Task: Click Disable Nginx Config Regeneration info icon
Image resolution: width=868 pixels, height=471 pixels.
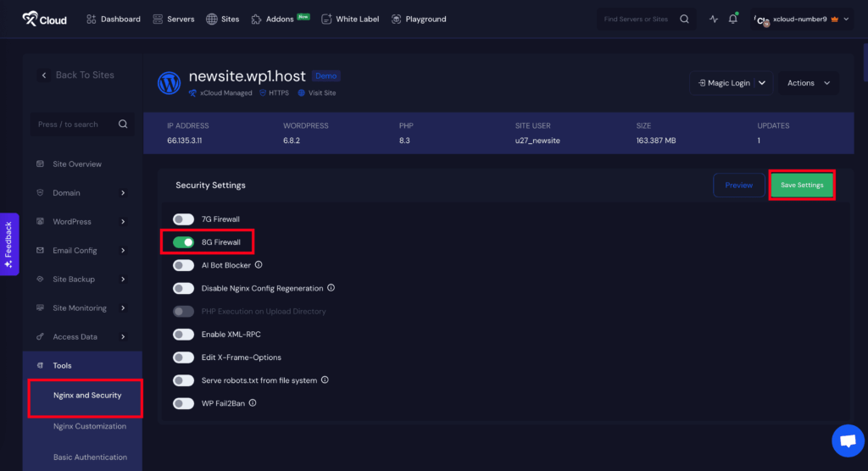Action: (331, 288)
